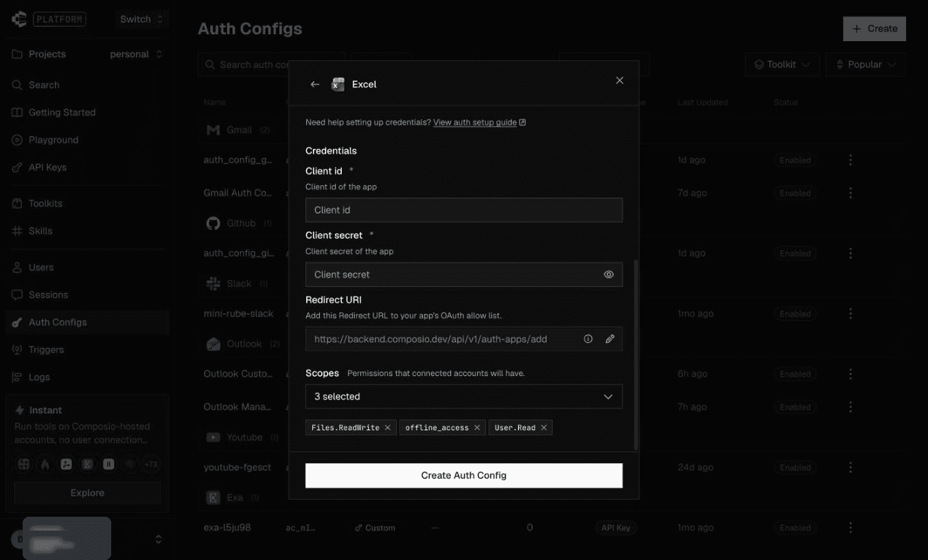Viewport: 928px width, 560px height.
Task: Click the Create button in page header
Action: [x=874, y=29]
